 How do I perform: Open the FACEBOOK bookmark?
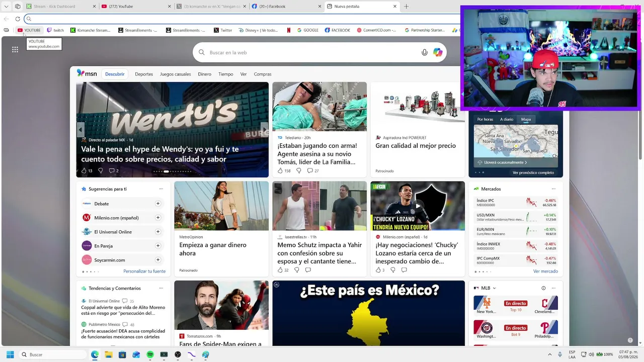(338, 30)
